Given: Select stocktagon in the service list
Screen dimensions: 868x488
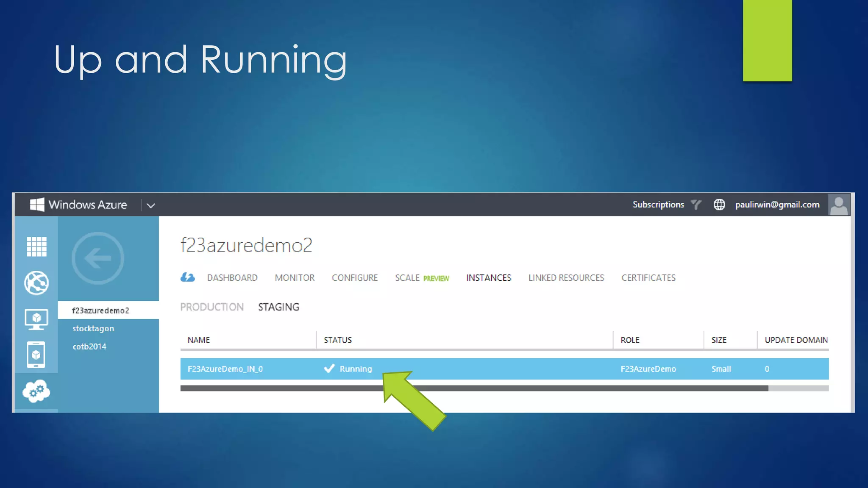Looking at the screenshot, I should (93, 329).
